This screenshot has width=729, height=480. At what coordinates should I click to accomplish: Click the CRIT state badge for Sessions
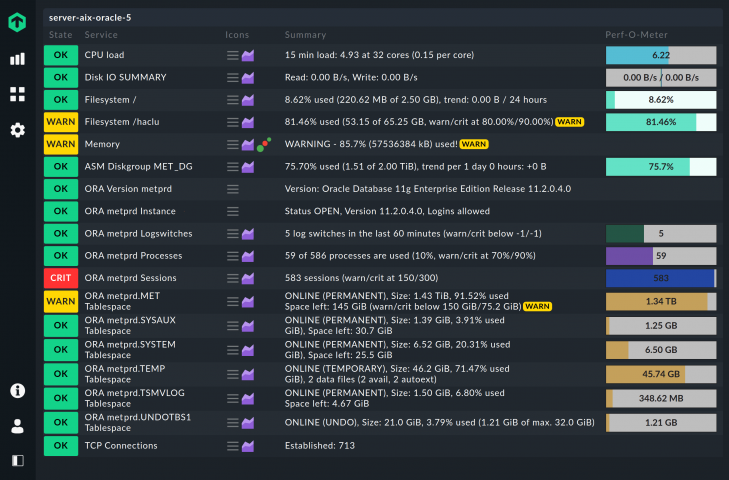61,278
